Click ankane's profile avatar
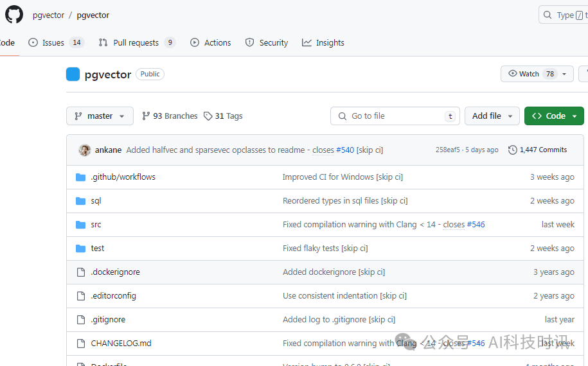 pyautogui.click(x=85, y=150)
